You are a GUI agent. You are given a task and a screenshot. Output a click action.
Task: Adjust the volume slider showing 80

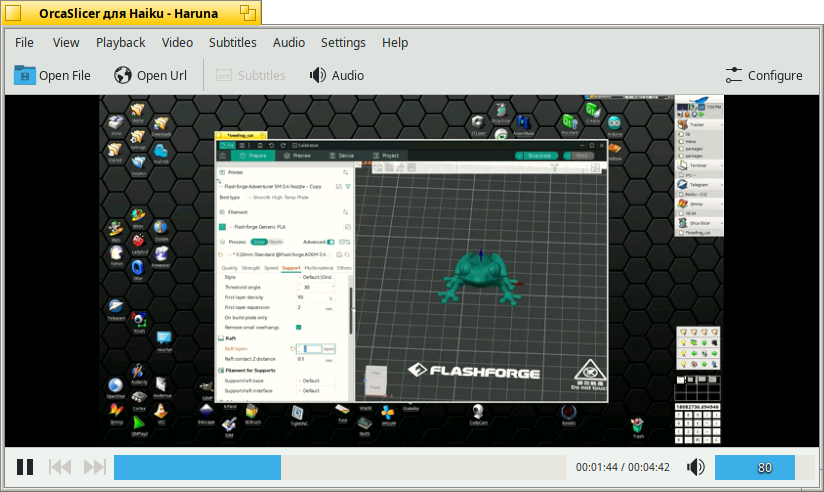point(764,467)
